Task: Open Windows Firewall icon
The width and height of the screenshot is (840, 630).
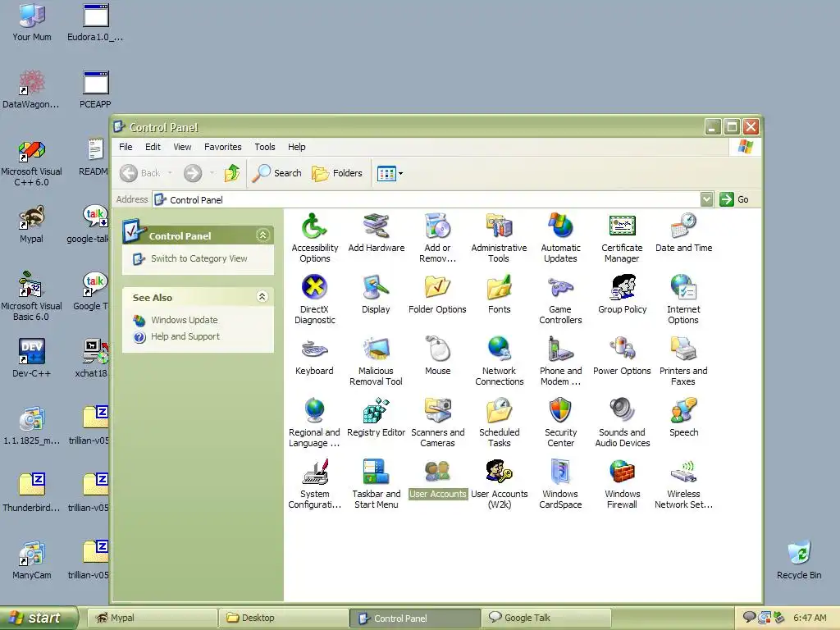Action: (x=622, y=484)
